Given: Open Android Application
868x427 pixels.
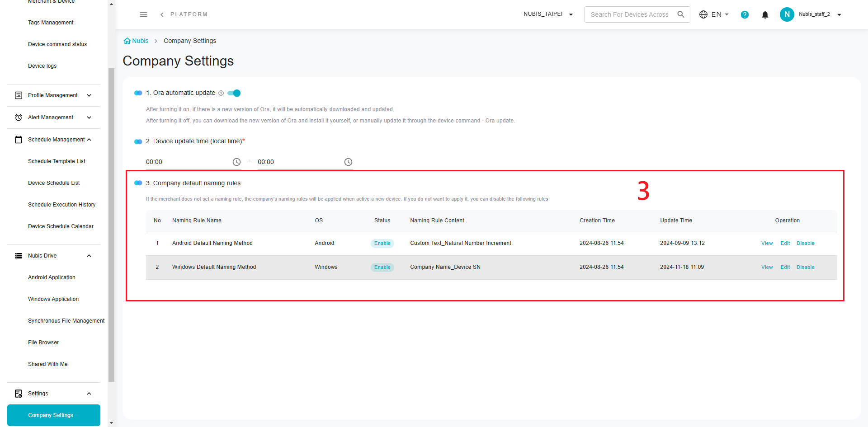Looking at the screenshot, I should tap(52, 277).
